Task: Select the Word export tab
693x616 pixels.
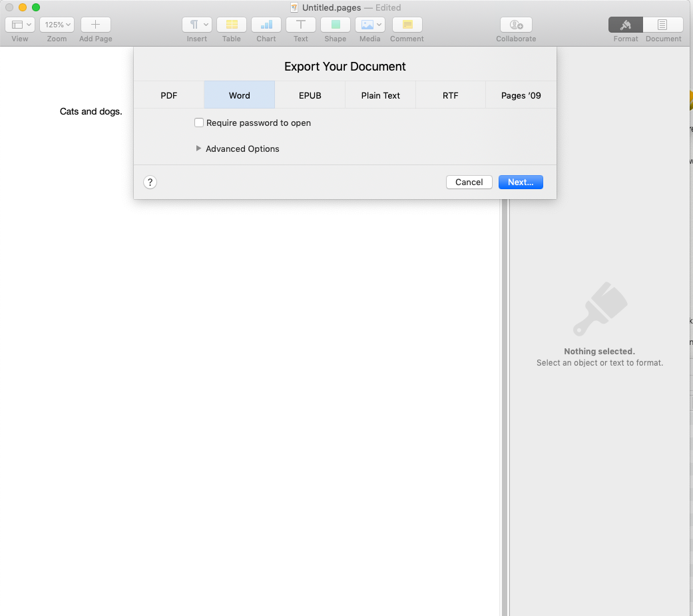Action: (239, 95)
